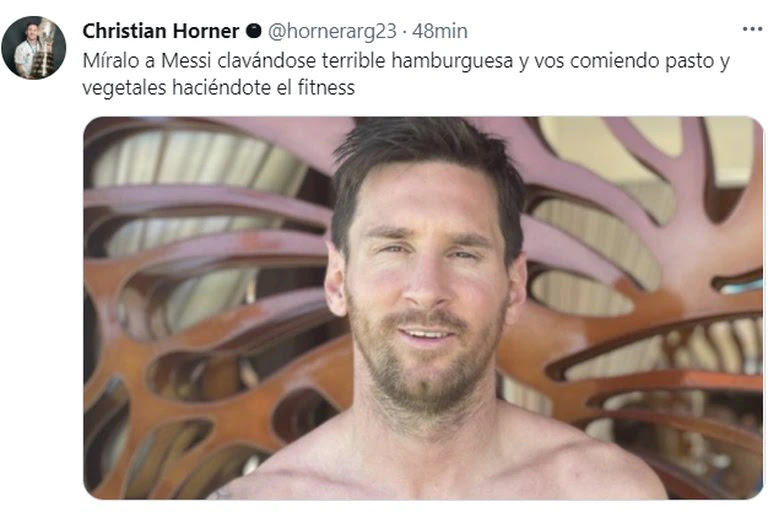This screenshot has width=768, height=512.
Task: Expand the attached photo in the tweet
Action: [x=424, y=308]
